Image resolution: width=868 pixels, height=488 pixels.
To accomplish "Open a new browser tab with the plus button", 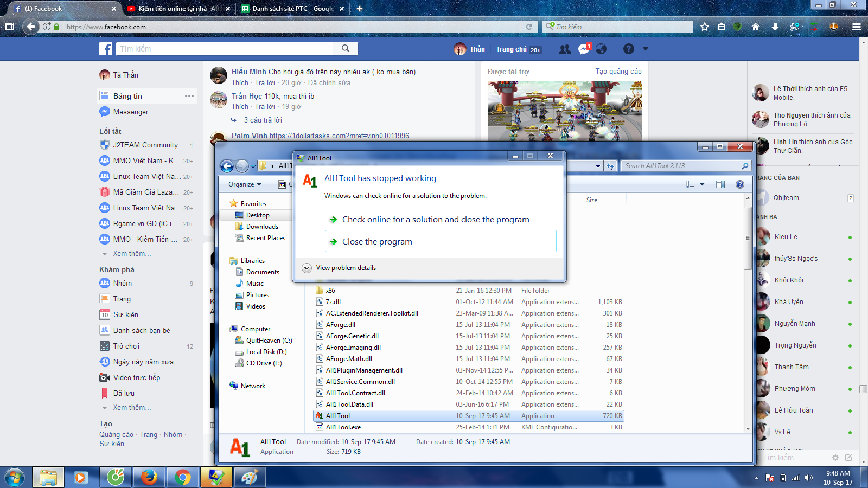I will [x=360, y=9].
